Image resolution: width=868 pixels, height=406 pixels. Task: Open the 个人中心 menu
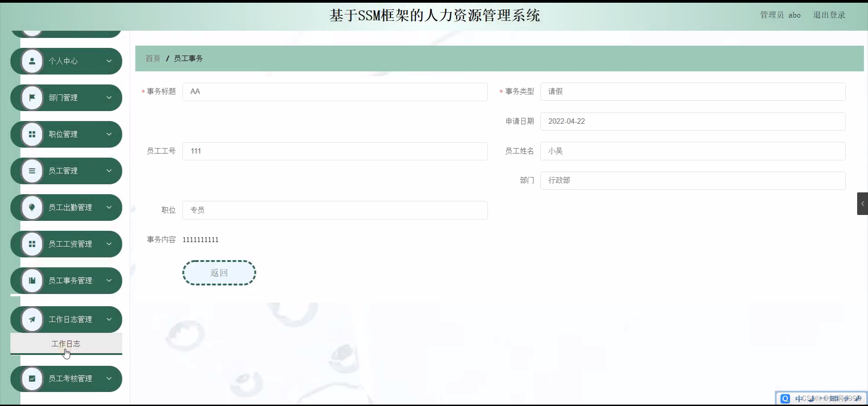pyautogui.click(x=66, y=61)
